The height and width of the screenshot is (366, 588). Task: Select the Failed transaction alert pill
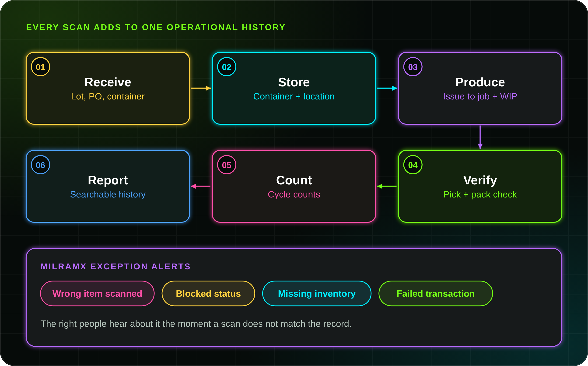point(436,294)
